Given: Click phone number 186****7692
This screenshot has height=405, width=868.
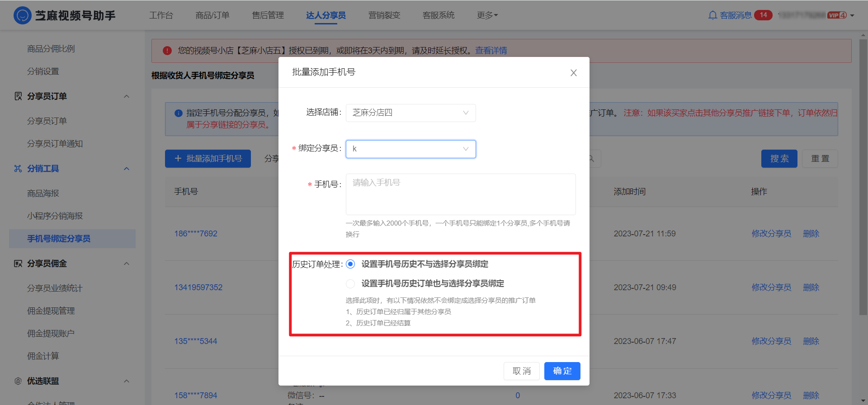Looking at the screenshot, I should point(196,234).
